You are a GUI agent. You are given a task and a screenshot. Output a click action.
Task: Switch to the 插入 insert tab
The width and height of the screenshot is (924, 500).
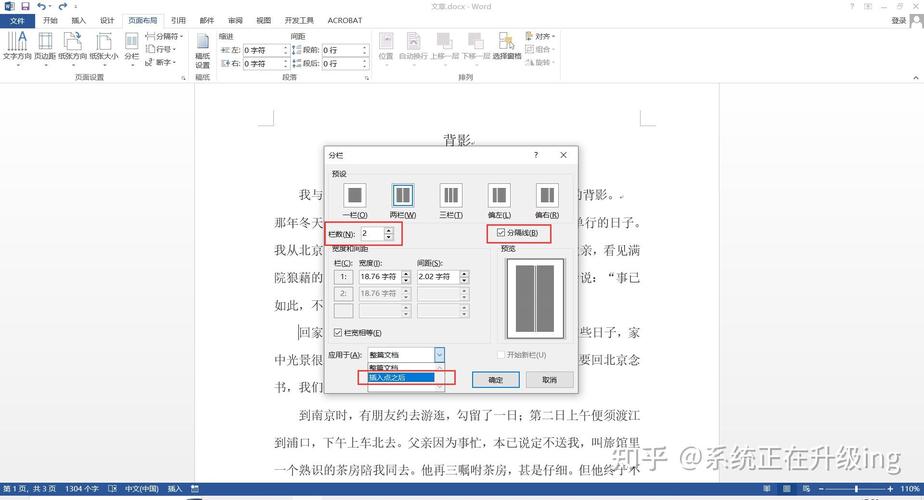78,21
